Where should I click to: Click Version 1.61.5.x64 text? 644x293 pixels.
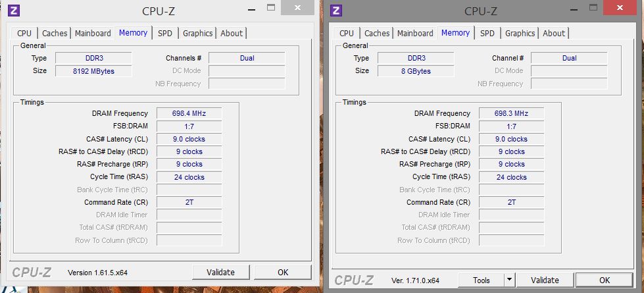(98, 273)
